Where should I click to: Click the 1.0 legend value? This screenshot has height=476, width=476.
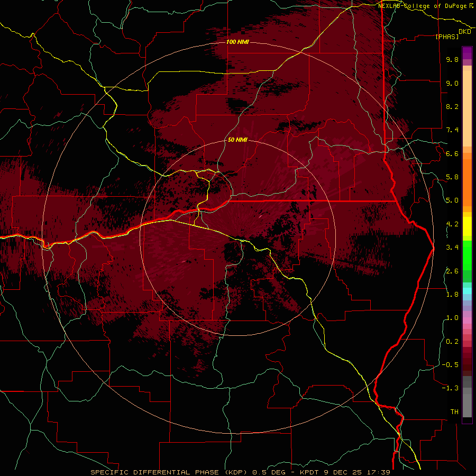pos(452,318)
